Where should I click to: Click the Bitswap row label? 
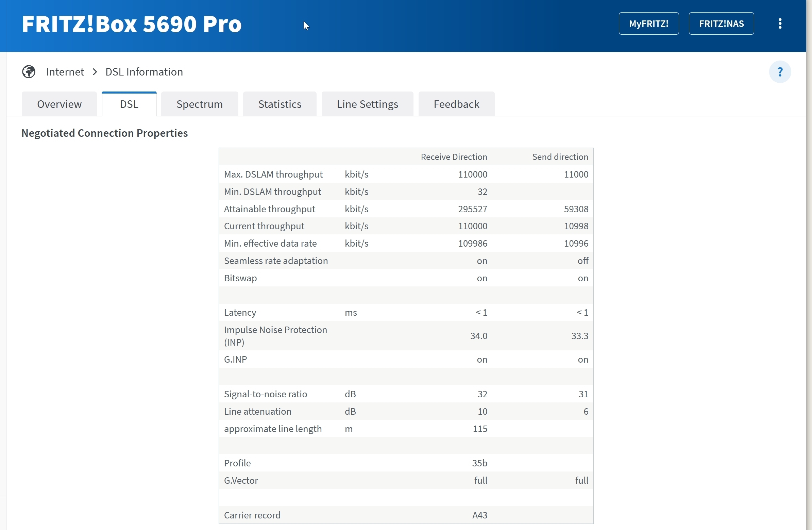(240, 279)
